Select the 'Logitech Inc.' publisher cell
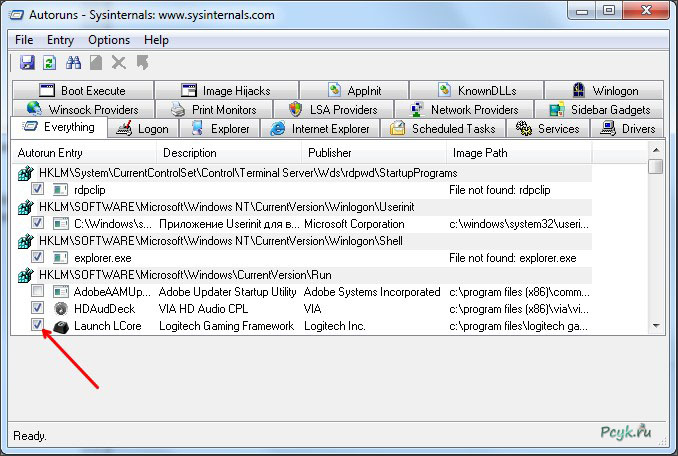This screenshot has height=456, width=678. [335, 326]
